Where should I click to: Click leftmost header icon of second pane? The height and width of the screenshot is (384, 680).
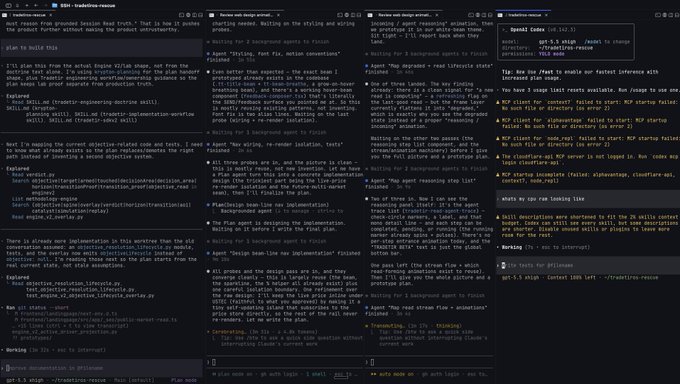click(x=340, y=15)
